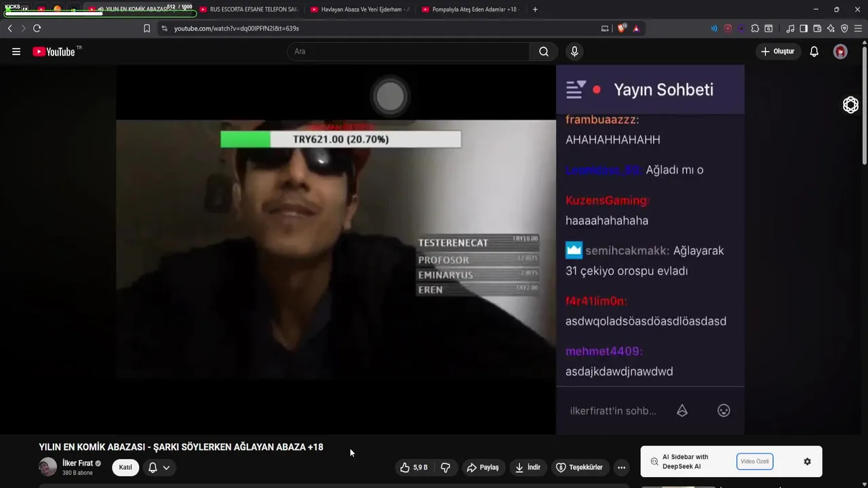Open the chat super-chat send icon
The image size is (868, 488).
tap(682, 411)
